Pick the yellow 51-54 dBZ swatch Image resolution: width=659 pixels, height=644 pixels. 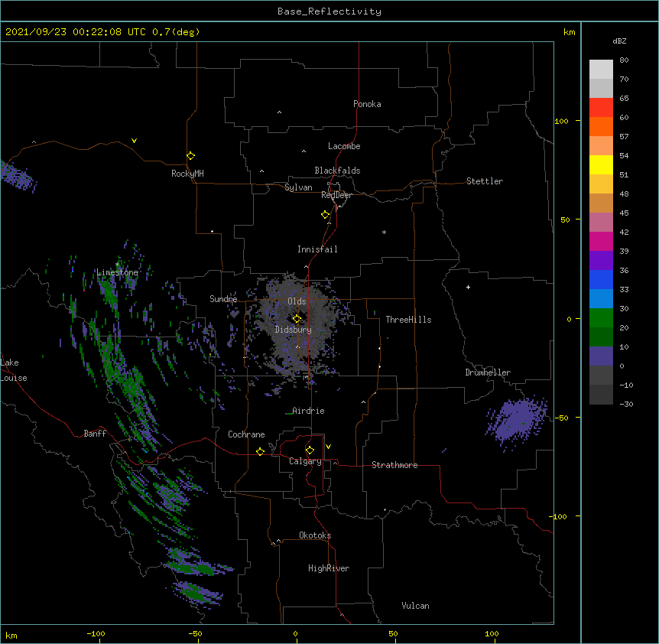pos(601,164)
